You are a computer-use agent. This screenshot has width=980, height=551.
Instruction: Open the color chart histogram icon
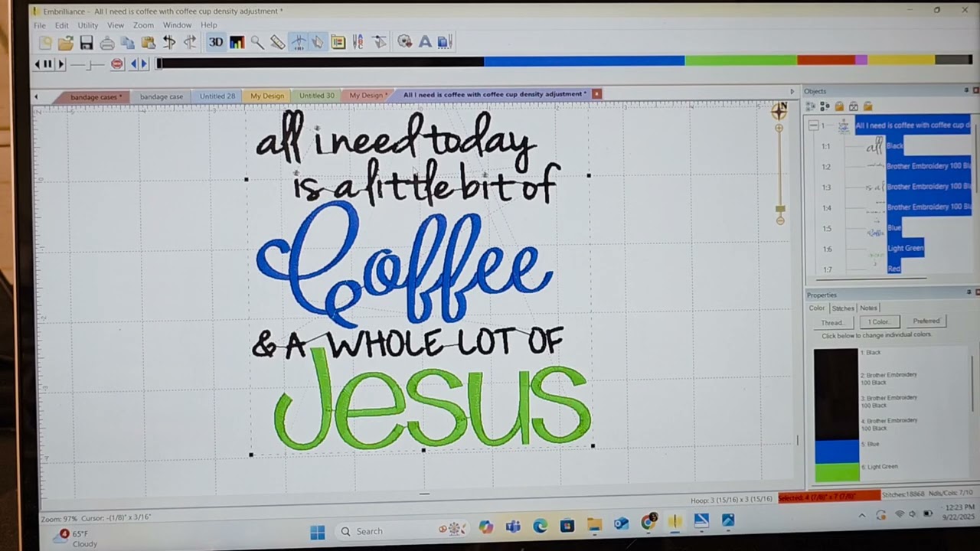click(x=237, y=43)
